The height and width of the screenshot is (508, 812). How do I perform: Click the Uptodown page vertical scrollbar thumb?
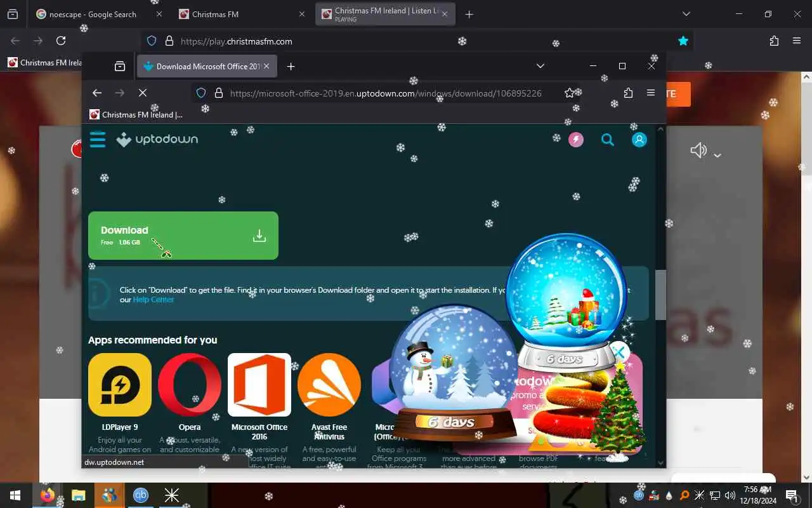(x=660, y=295)
